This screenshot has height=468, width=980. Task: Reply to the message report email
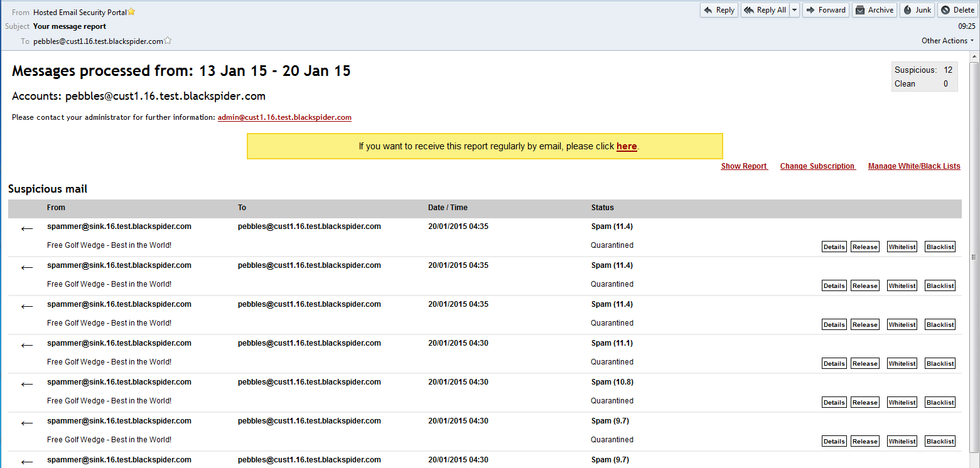coord(718,9)
